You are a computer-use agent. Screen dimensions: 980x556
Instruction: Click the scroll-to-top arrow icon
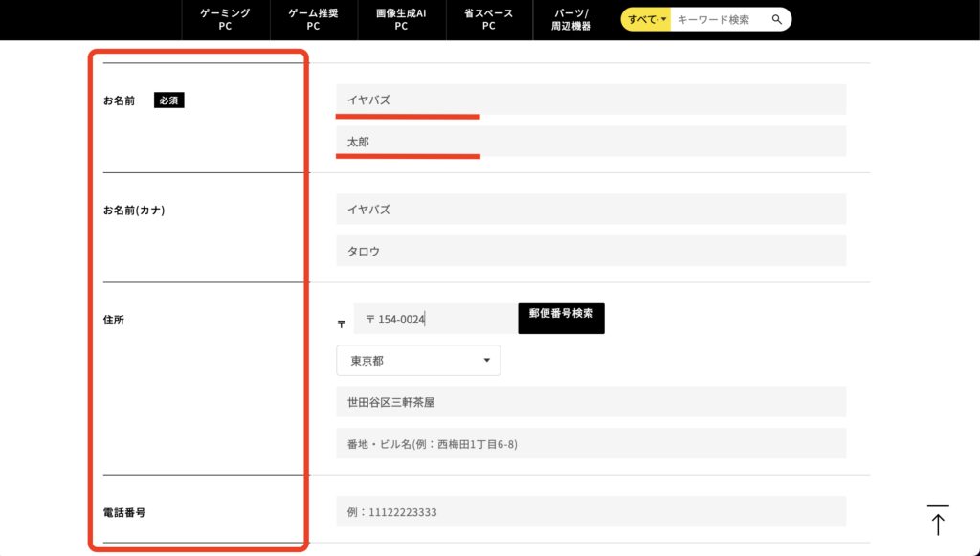(938, 520)
